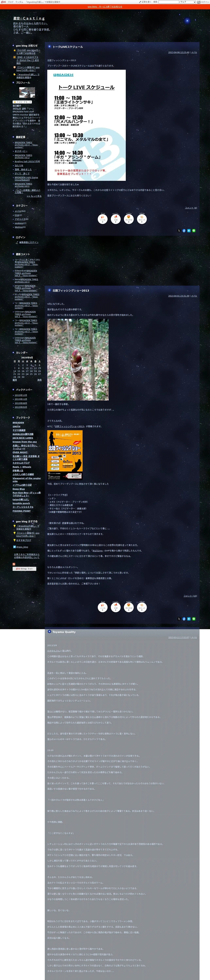Share the 北陸フィッシングショー2013 post on X
The height and width of the screenshot is (980, 210).
click(x=179, y=619)
